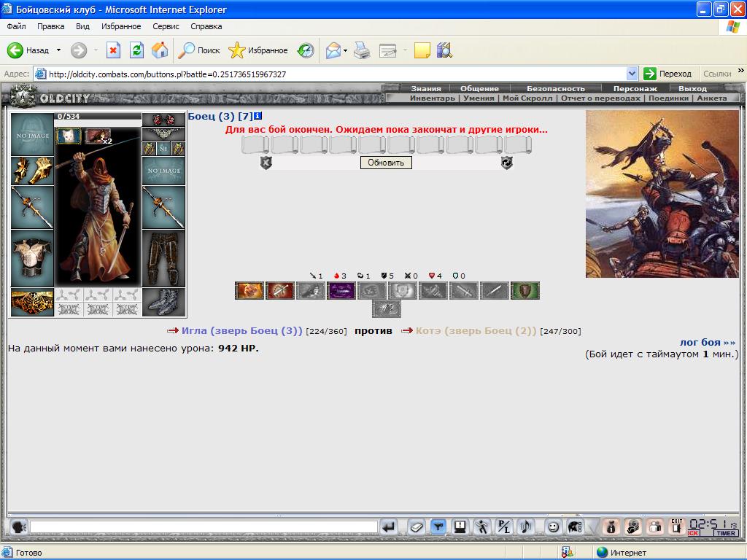747x560 pixels.
Task: Activate the red sword-and-gear technique icon
Action: tap(280, 290)
